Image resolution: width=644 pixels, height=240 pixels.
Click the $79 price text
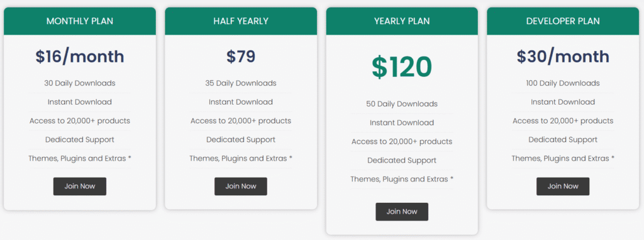[x=241, y=57]
